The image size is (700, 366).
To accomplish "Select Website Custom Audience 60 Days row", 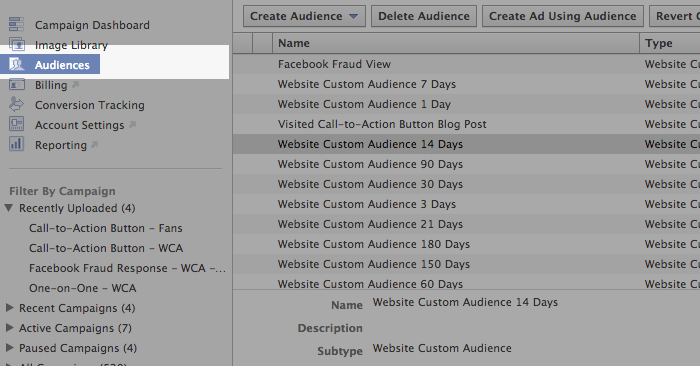I will point(467,283).
